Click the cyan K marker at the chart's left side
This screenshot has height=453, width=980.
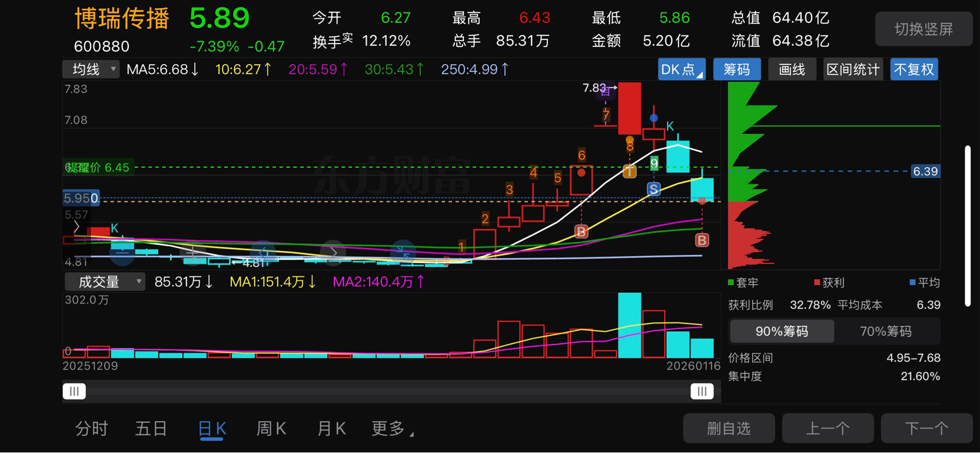(114, 228)
